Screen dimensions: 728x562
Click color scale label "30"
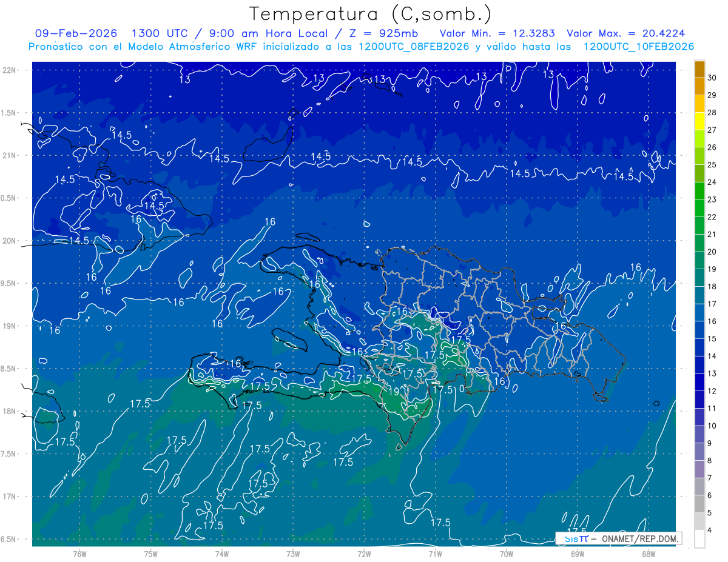coord(712,78)
